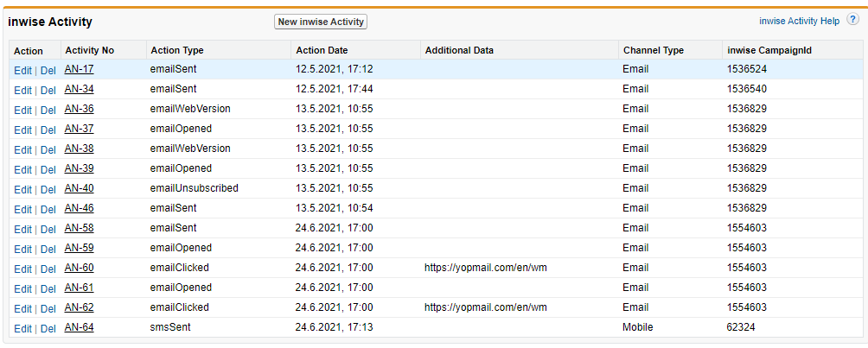Click the Action Date column header
This screenshot has width=868, height=348.
pos(322,50)
